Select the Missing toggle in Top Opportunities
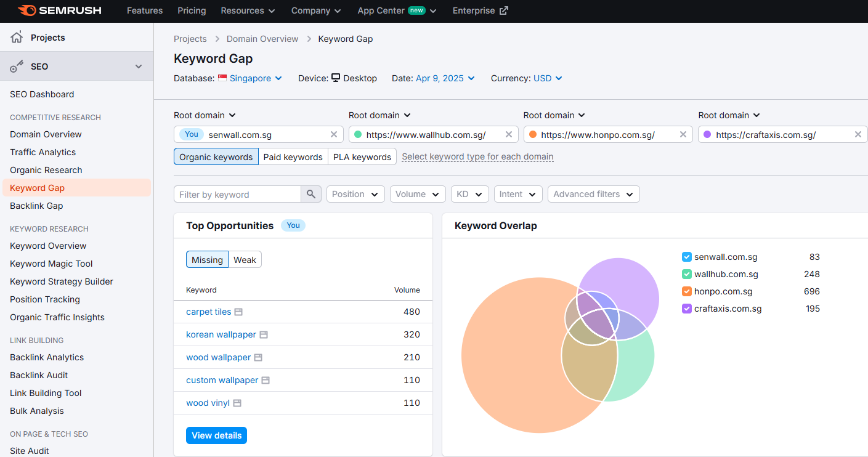 (x=207, y=260)
